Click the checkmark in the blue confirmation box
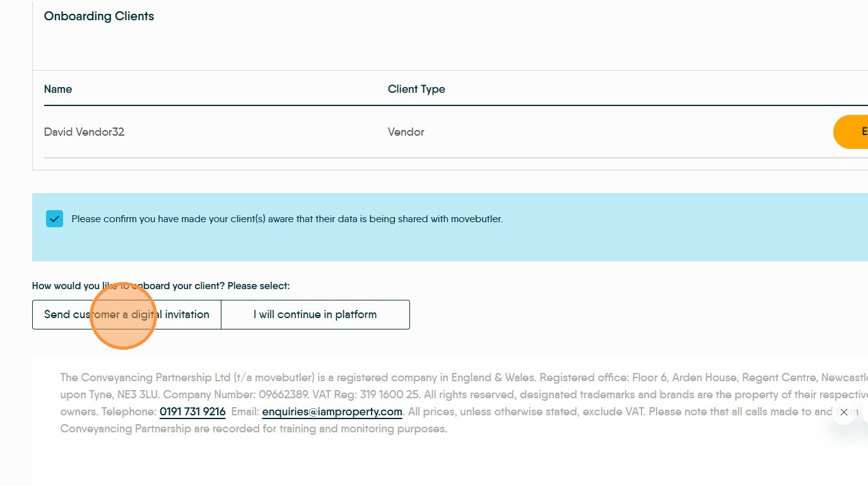Screen dimensions: 868x486 (x=55, y=219)
